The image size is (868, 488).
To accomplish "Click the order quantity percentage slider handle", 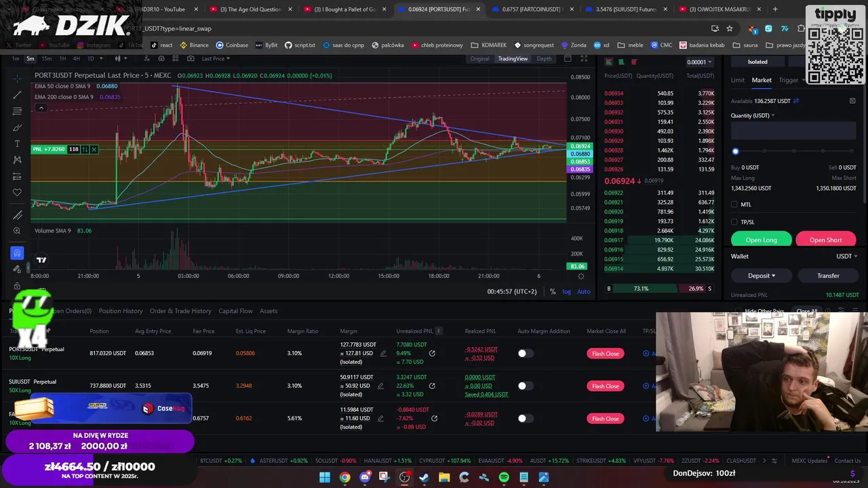I will coord(735,151).
